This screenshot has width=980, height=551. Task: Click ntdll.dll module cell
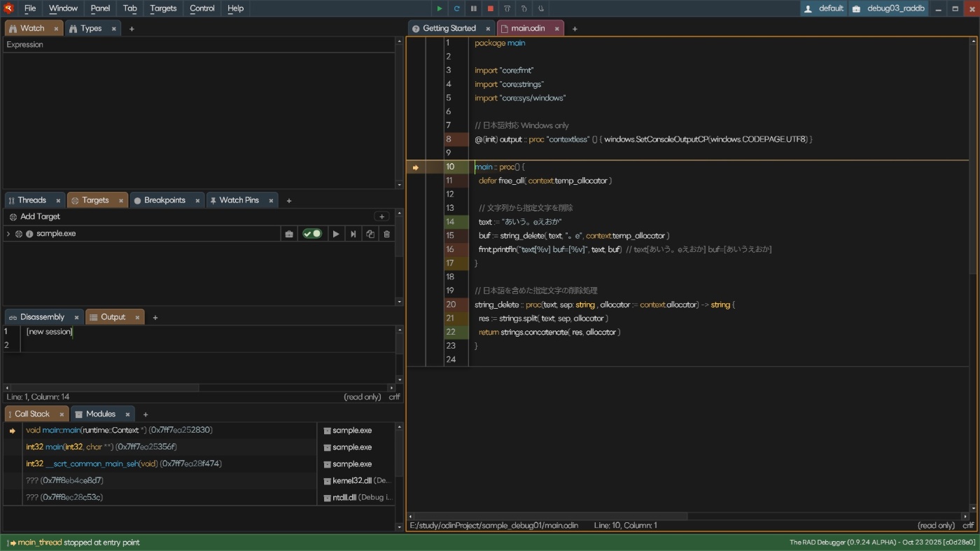[x=356, y=498]
